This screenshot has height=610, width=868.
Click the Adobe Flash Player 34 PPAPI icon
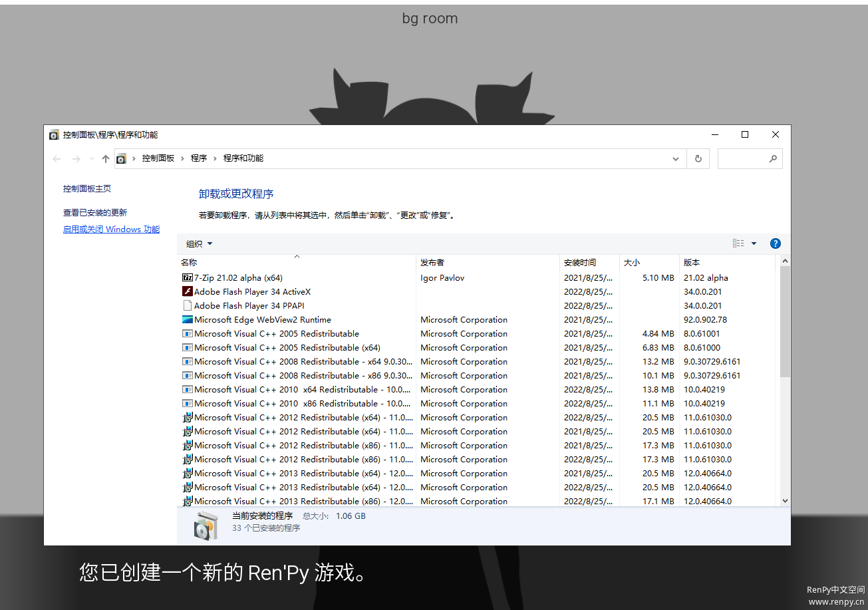pyautogui.click(x=187, y=305)
